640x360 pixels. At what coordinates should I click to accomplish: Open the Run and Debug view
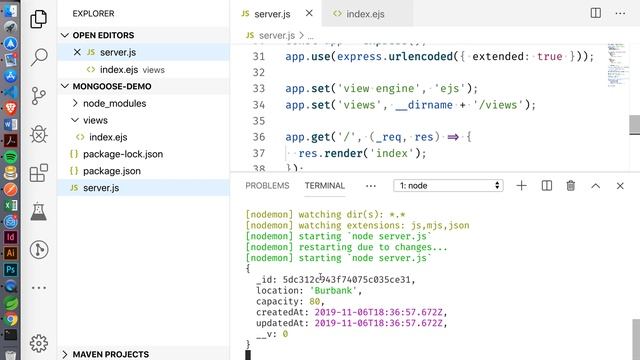coord(39,134)
